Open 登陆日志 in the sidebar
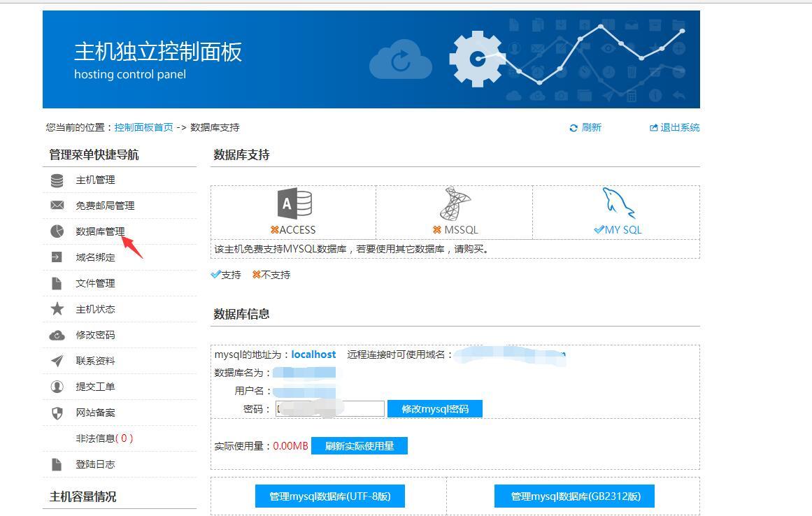This screenshot has height=516, width=812. pyautogui.click(x=95, y=464)
